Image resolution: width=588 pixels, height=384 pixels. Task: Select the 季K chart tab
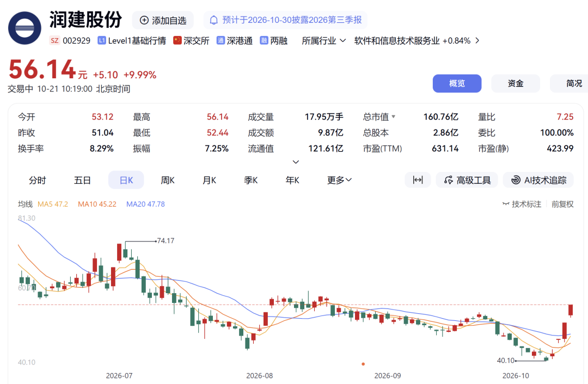[x=251, y=180]
